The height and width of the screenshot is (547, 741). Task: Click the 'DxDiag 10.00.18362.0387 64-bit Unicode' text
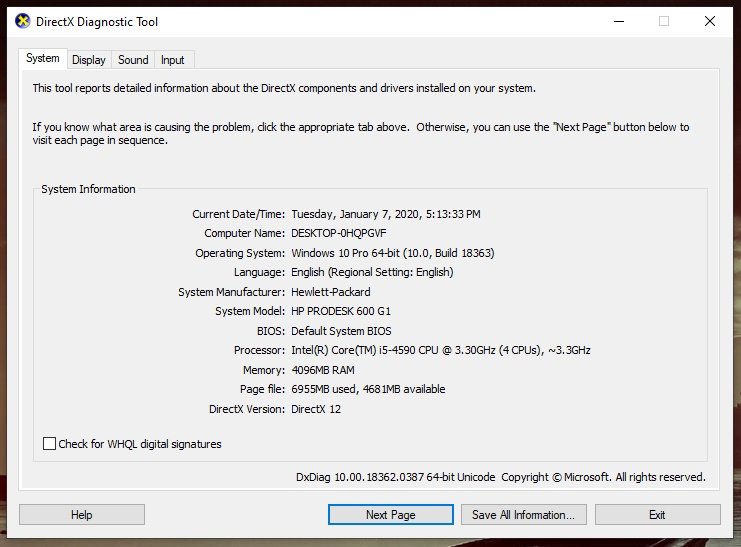coord(396,477)
